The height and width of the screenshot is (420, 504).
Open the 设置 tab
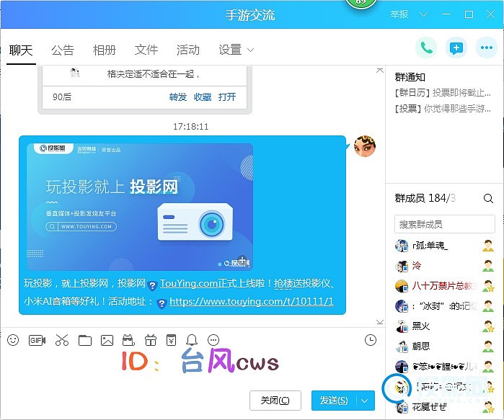click(x=230, y=50)
